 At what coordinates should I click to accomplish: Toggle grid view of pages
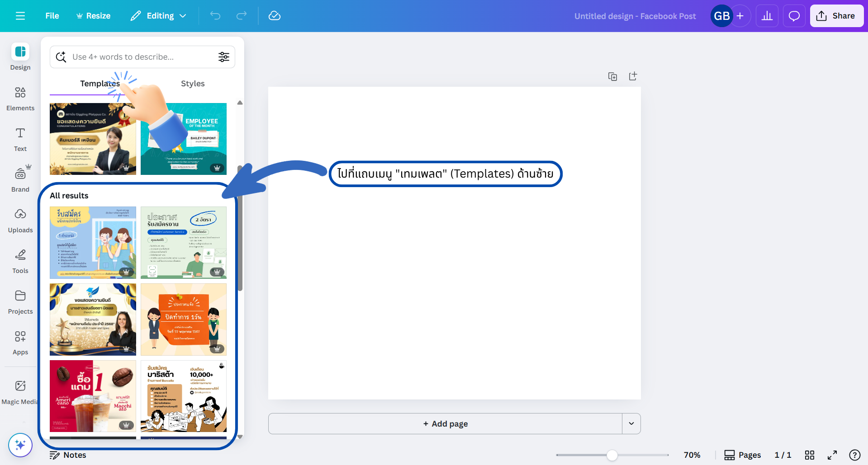(810, 455)
